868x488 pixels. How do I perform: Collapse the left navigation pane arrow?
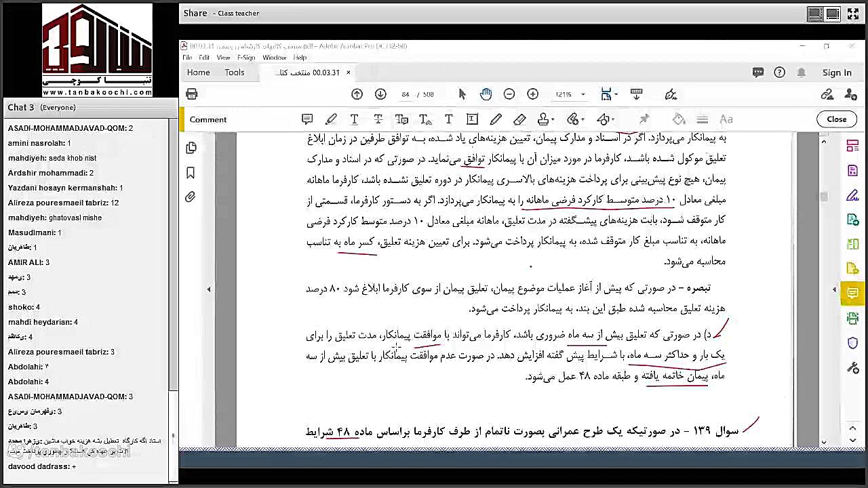(209, 289)
